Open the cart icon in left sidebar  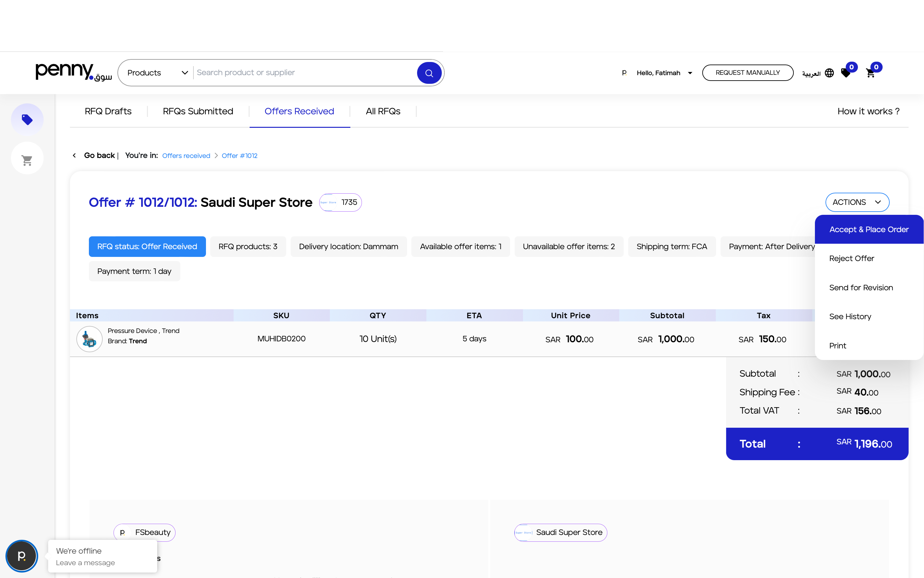point(27,158)
